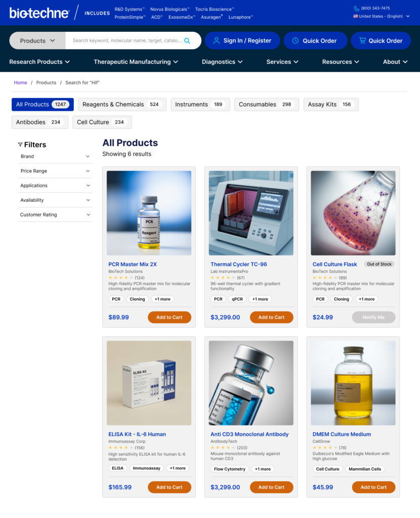Expand the Price Range filter

pyautogui.click(x=55, y=171)
